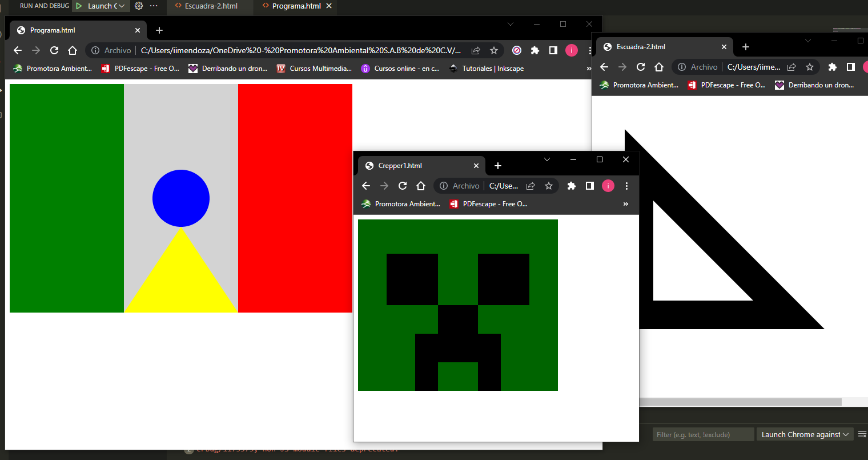
Task: Share the Programa.html page
Action: pyautogui.click(x=476, y=50)
